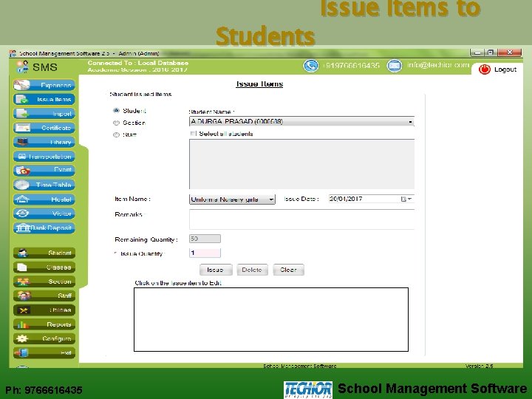Open the Section group icon
Image resolution: width=532 pixels, height=399 pixels.
pyautogui.click(x=23, y=282)
